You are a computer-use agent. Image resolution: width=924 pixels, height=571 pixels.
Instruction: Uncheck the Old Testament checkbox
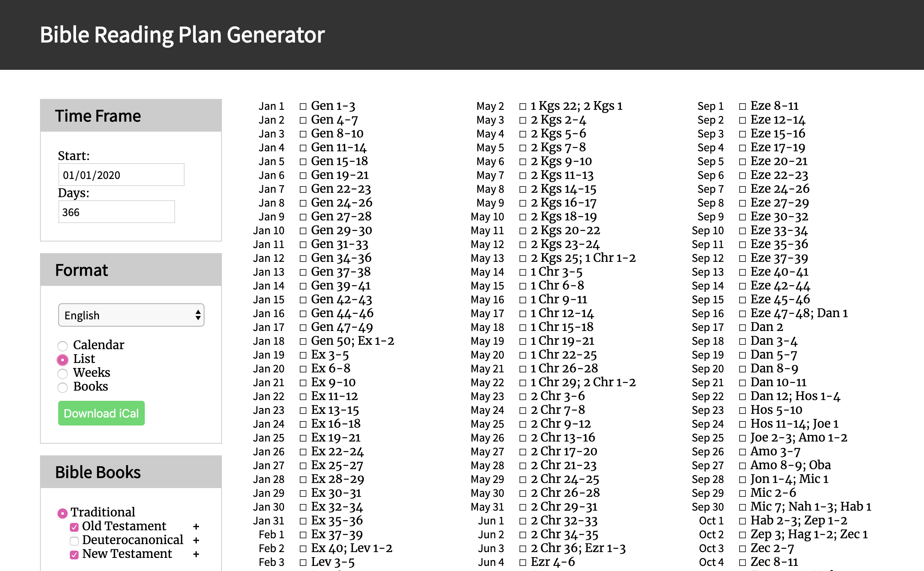click(75, 527)
